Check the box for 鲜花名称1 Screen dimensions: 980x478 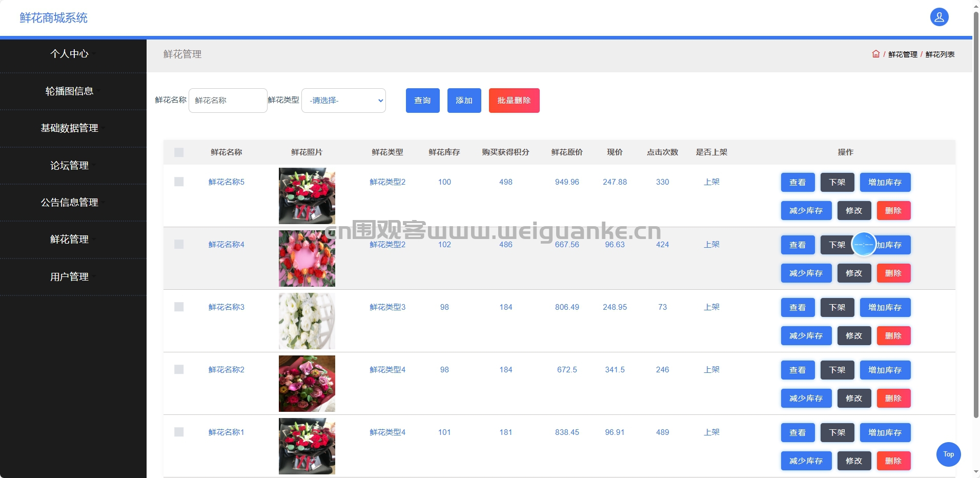[x=179, y=432]
